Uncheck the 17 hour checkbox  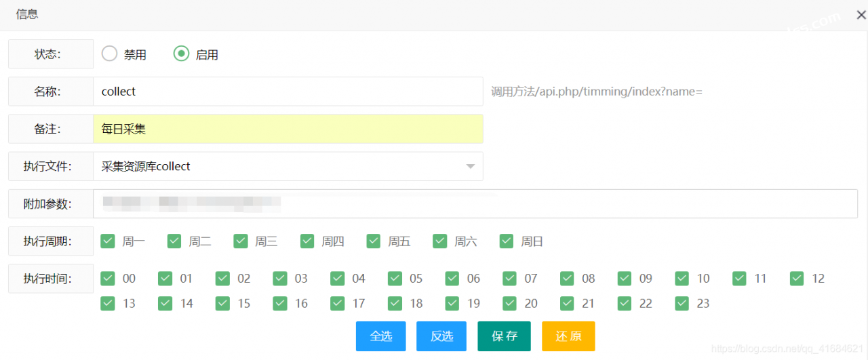[338, 303]
